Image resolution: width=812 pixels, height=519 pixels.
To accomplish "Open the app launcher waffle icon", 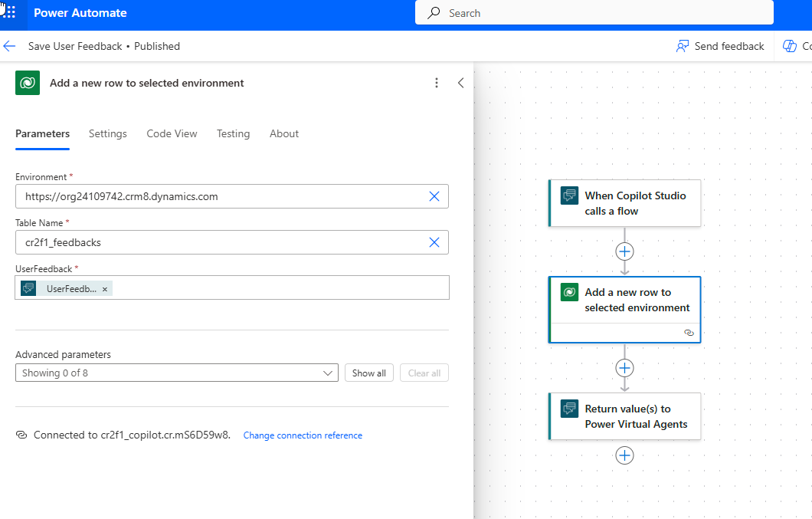I will click(x=10, y=13).
